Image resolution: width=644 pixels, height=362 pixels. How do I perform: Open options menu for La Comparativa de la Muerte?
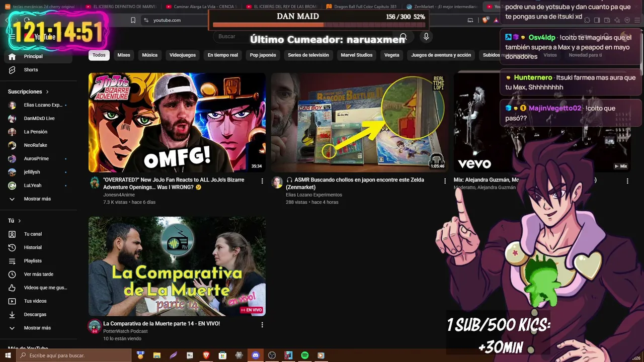coord(262,325)
